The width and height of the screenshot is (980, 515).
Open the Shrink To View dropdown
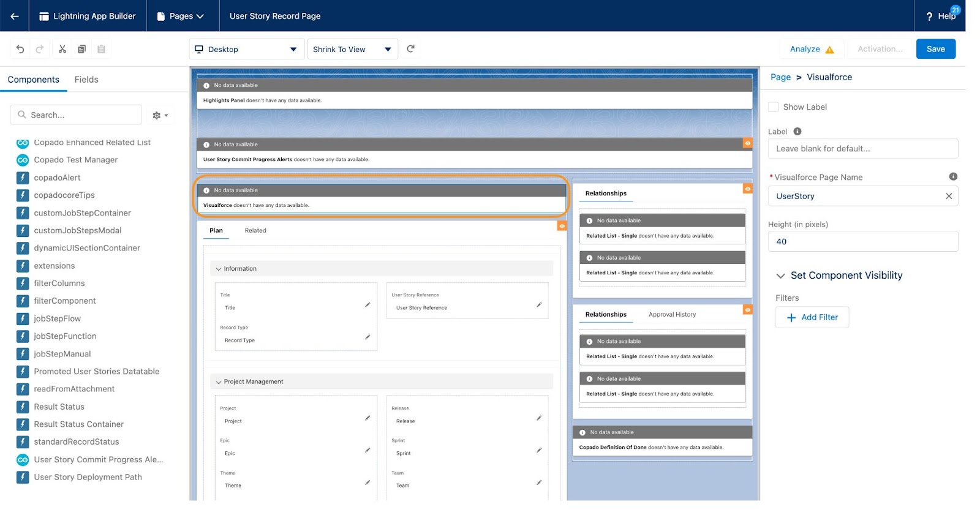click(352, 50)
